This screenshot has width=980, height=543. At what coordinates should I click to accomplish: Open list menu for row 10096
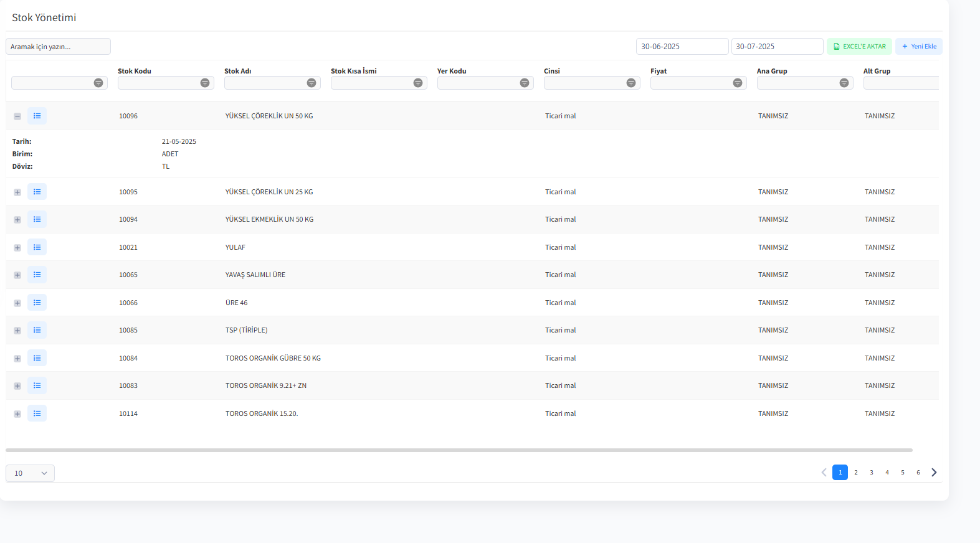click(37, 116)
